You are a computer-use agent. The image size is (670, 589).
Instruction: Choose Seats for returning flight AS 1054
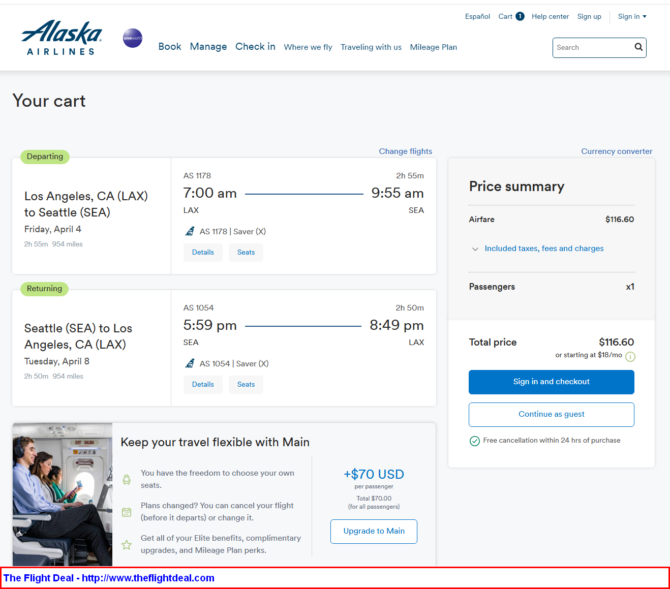246,384
